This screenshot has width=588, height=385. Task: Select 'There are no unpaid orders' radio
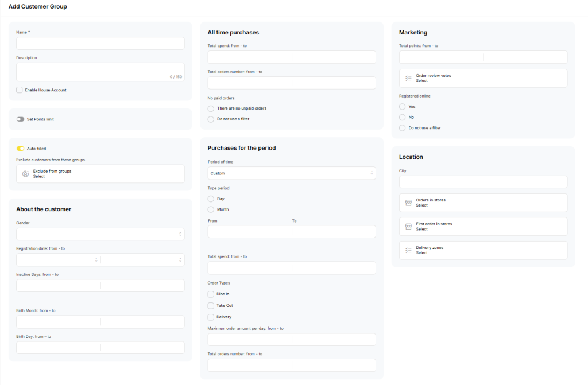[x=211, y=108]
